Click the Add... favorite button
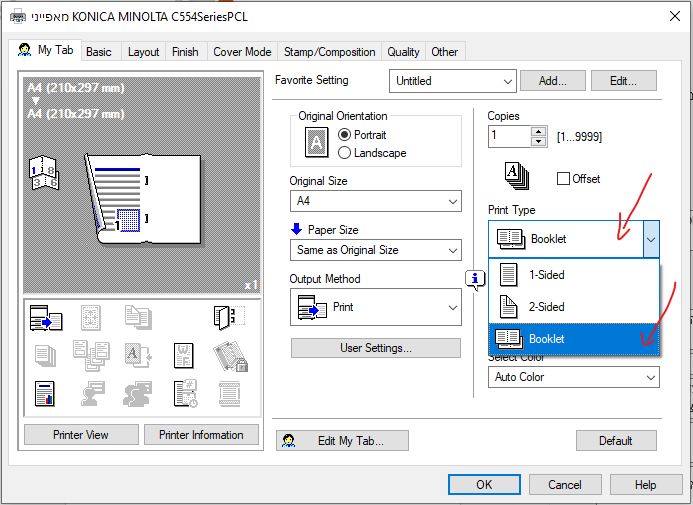Viewport: 693px width, 505px height. 553,81
